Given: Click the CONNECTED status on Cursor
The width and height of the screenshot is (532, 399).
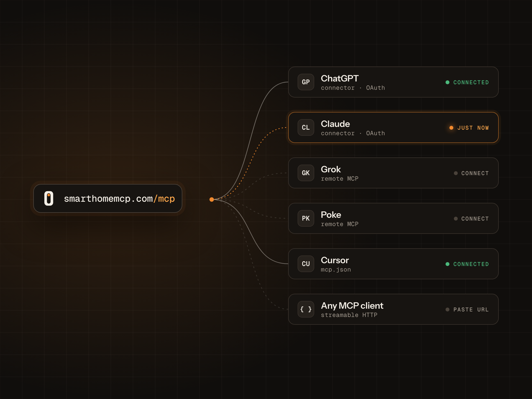Looking at the screenshot, I should coord(467,264).
